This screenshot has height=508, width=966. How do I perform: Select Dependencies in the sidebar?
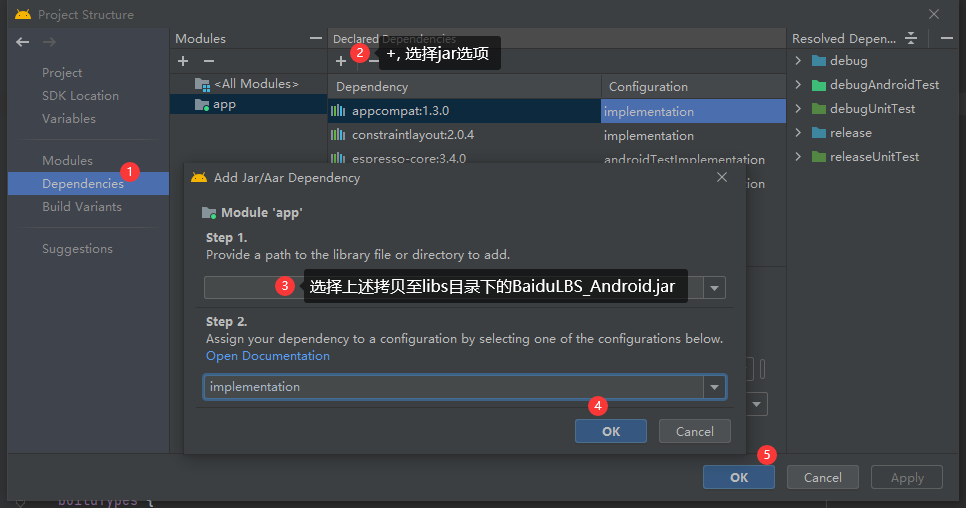point(88,183)
